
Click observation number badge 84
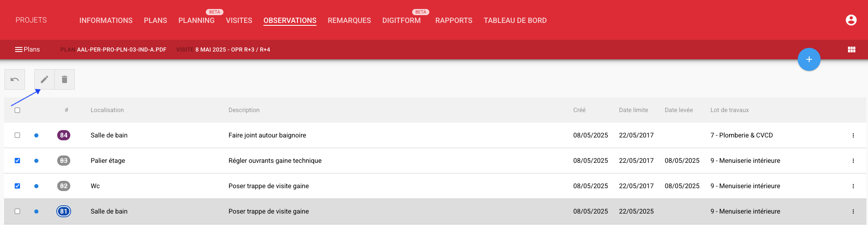click(x=64, y=135)
